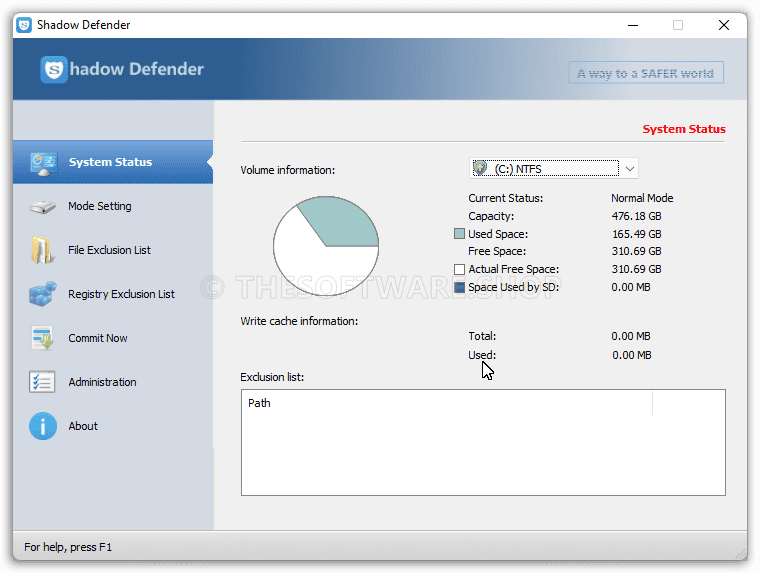Click the red System Status heading
This screenshot has width=760, height=573.
tap(684, 129)
